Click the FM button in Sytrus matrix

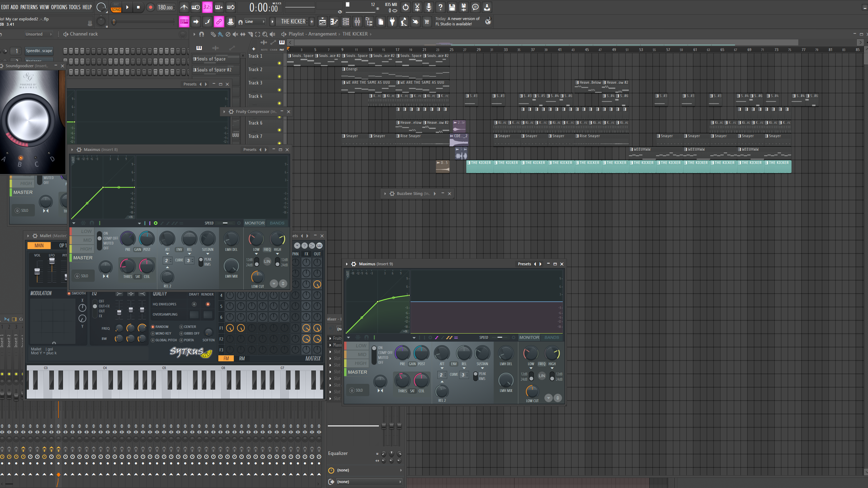[x=226, y=359]
